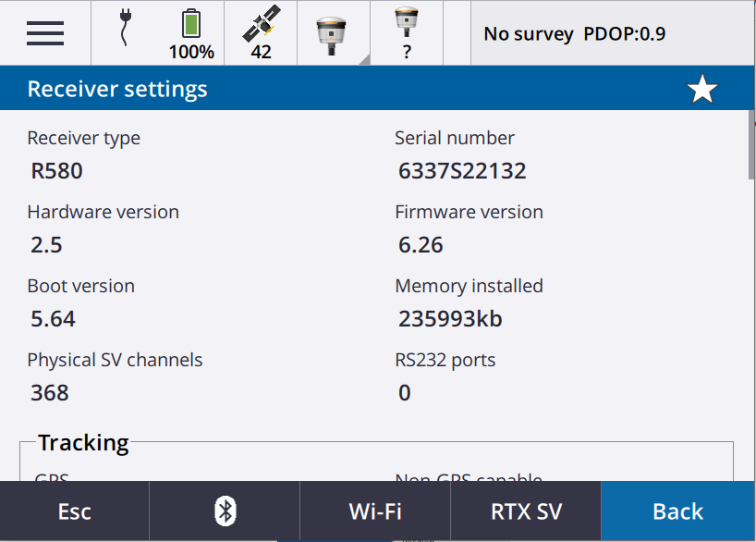
Task: Select hardware version value 2.5
Action: point(46,245)
